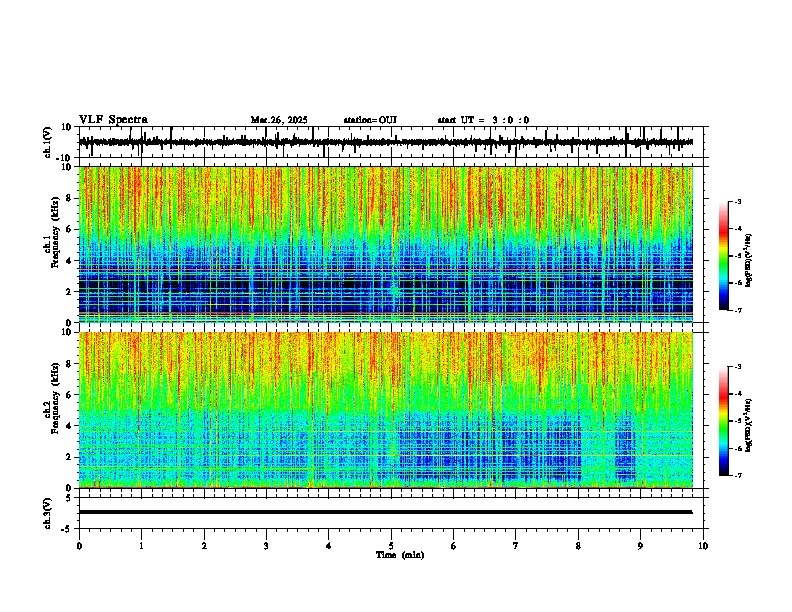Click the ch.1(V) waveform axis label
The width and height of the screenshot is (792, 612).
tap(48, 142)
